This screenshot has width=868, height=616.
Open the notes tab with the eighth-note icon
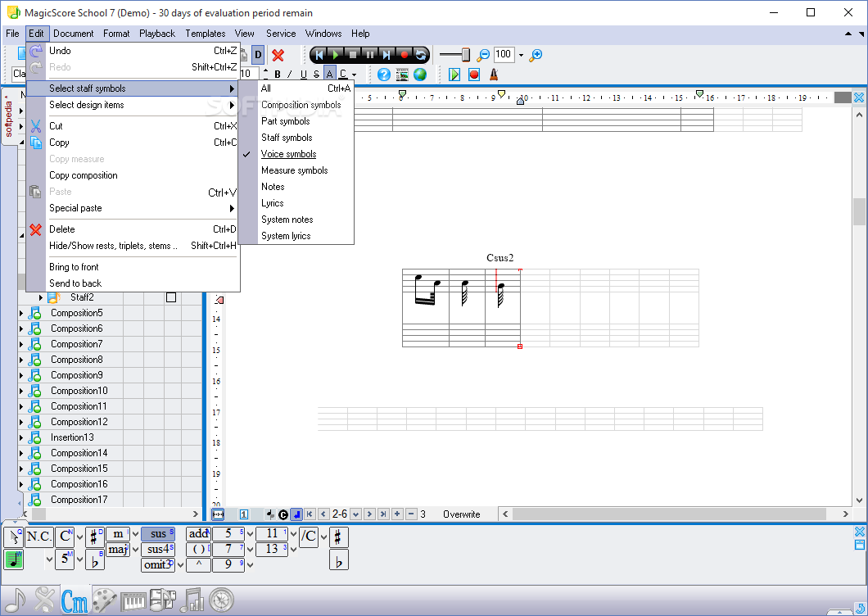tap(15, 600)
